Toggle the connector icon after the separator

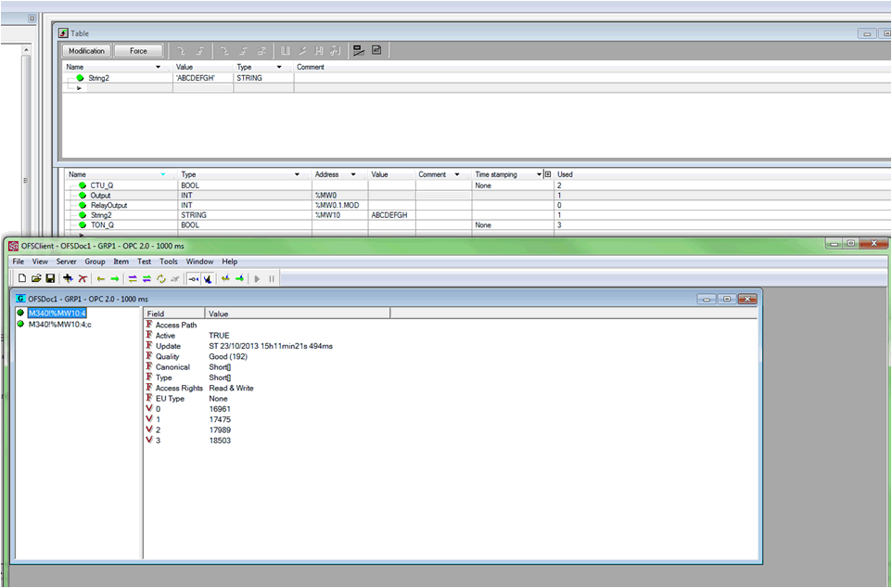(x=194, y=279)
